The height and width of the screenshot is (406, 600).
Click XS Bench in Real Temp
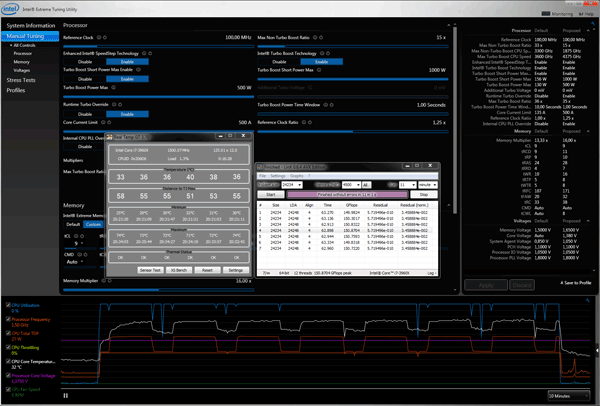(x=179, y=270)
